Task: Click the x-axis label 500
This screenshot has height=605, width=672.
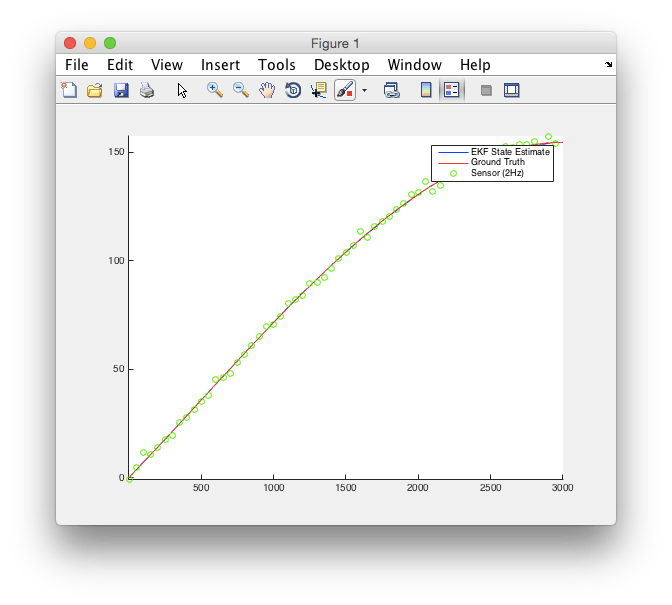Action: [x=201, y=488]
